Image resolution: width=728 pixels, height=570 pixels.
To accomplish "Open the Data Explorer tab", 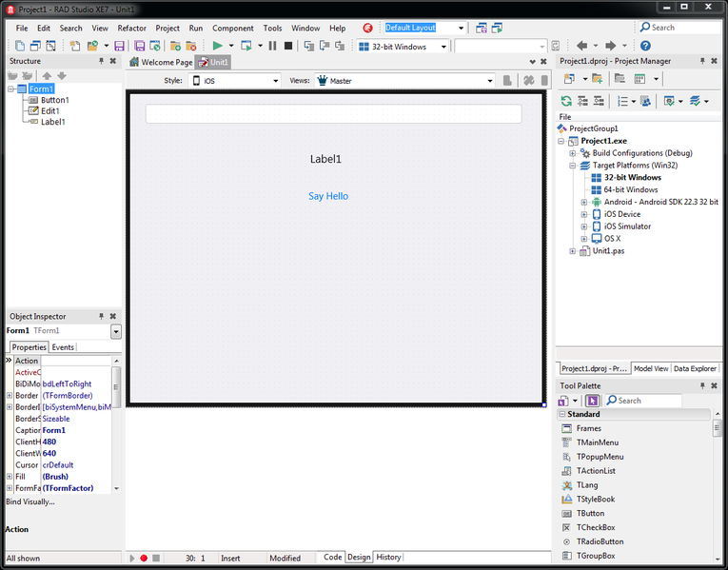I will 695,368.
